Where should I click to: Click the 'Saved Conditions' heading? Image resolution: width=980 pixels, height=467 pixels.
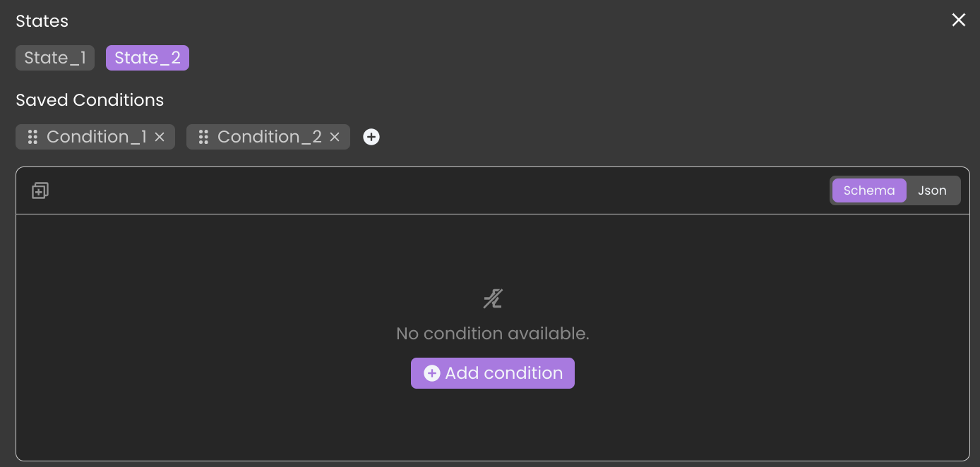tap(90, 100)
